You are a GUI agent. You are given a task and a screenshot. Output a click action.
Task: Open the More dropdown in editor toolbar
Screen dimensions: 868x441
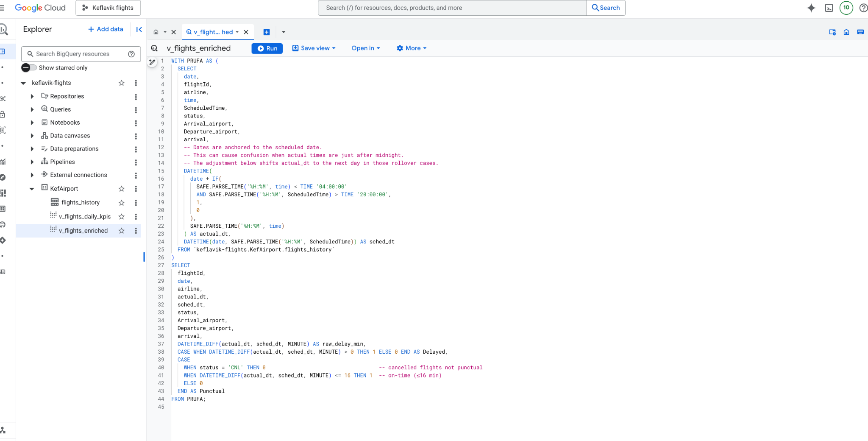[x=411, y=48]
